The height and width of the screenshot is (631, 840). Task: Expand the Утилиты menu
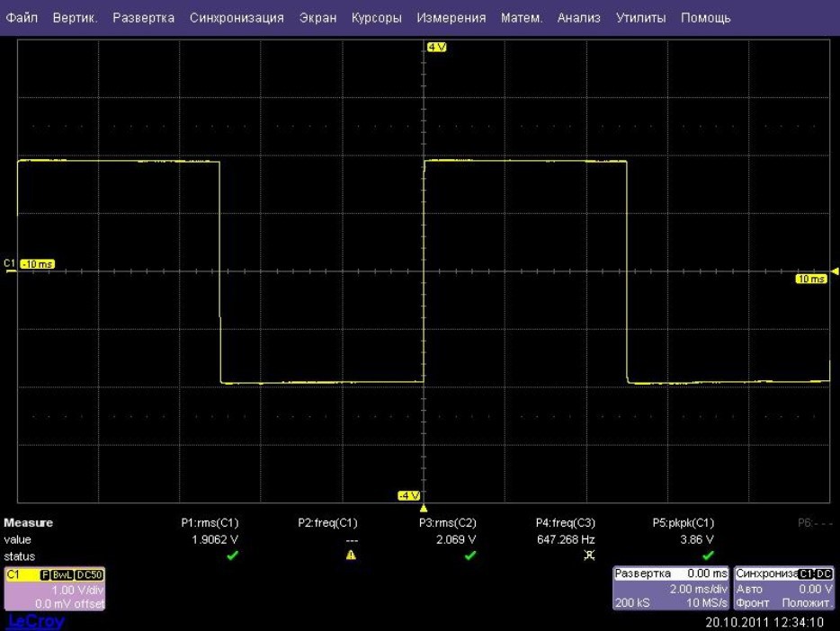point(640,18)
